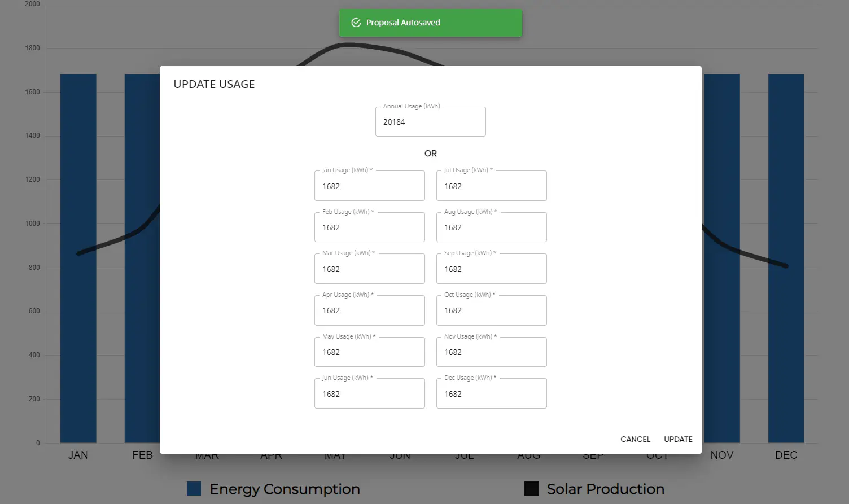
Task: Click the DEC consumption bar
Action: pos(786,258)
